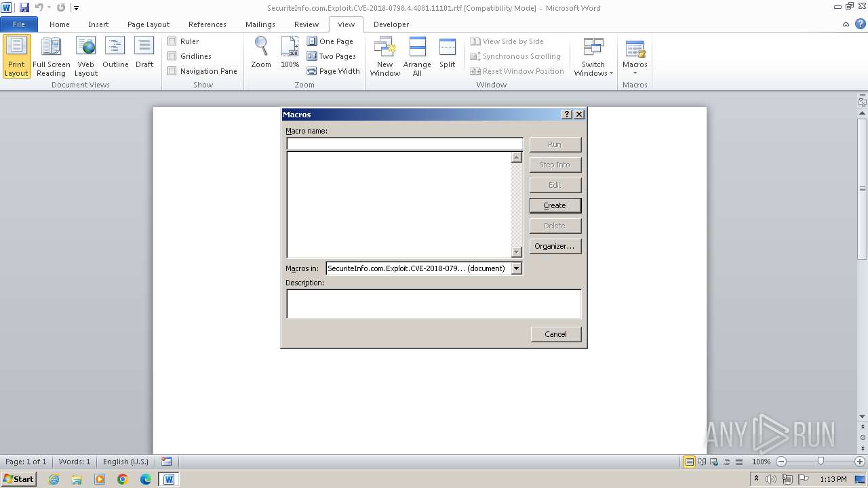
Task: Arrange All windows
Action: (x=417, y=57)
